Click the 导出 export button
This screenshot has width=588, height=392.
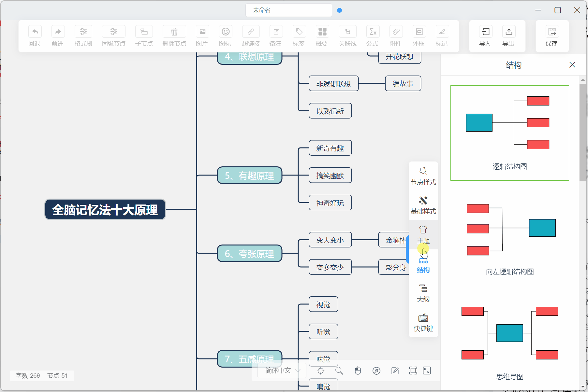[x=508, y=36]
